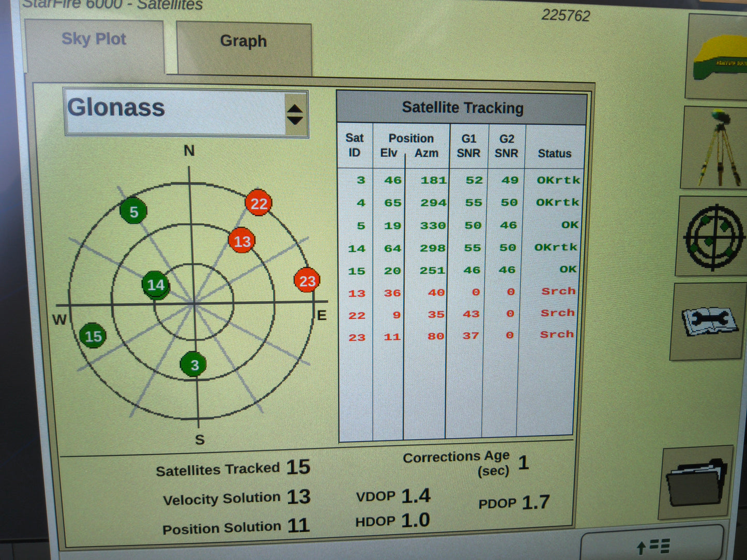Click Satellites Tracked value 15
747x560 pixels.
tap(298, 467)
